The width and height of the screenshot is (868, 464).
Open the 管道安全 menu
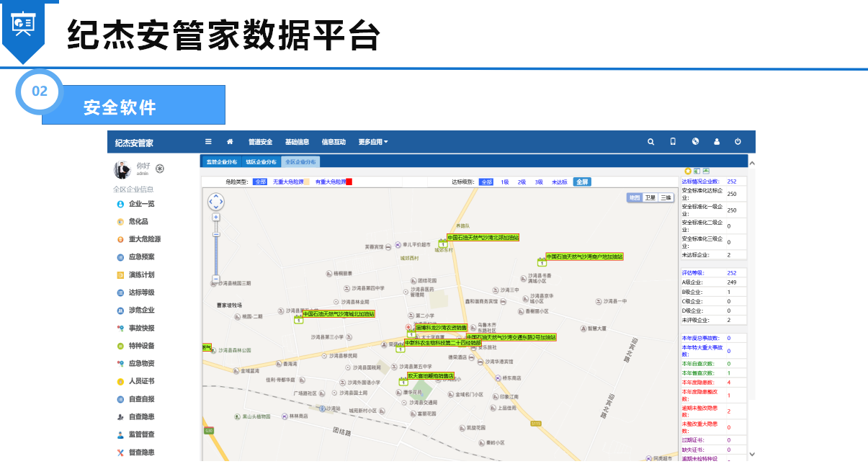pos(260,142)
